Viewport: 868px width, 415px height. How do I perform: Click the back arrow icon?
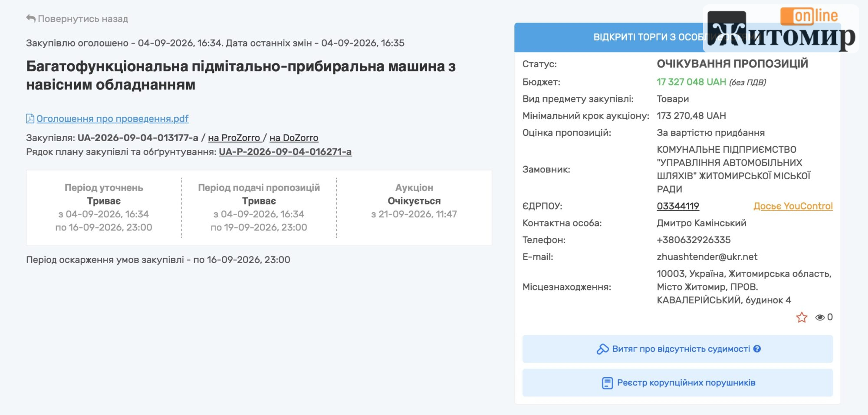[30, 18]
